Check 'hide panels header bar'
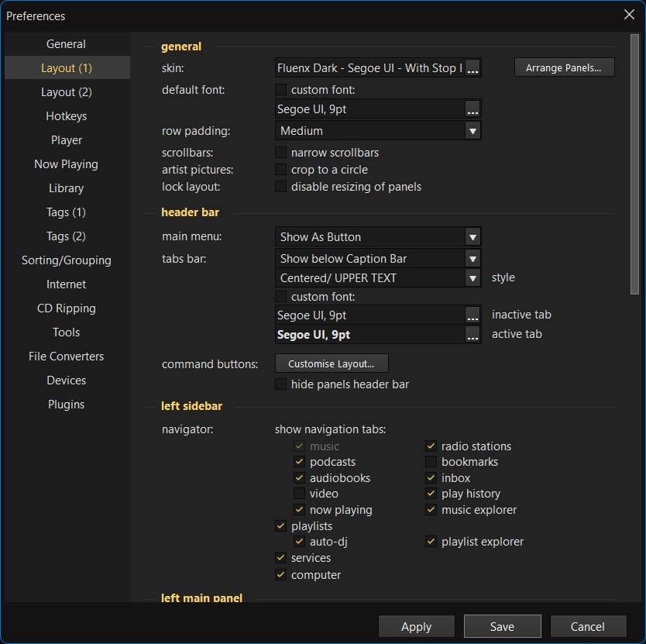646x644 pixels. pyautogui.click(x=282, y=384)
